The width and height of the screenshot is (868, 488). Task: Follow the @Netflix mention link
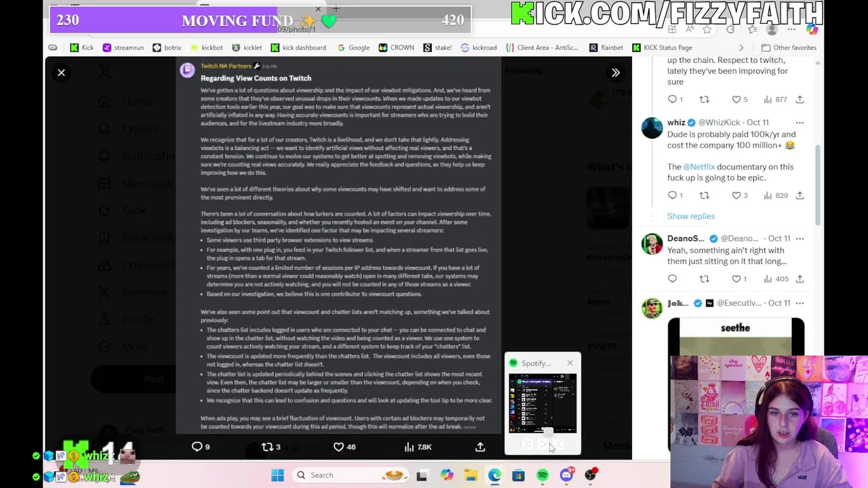pos(698,167)
